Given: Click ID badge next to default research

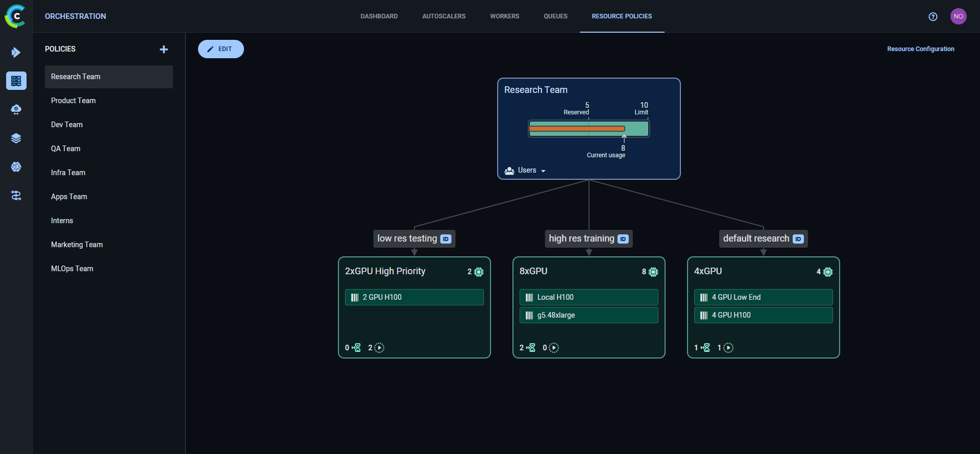Looking at the screenshot, I should click(798, 239).
